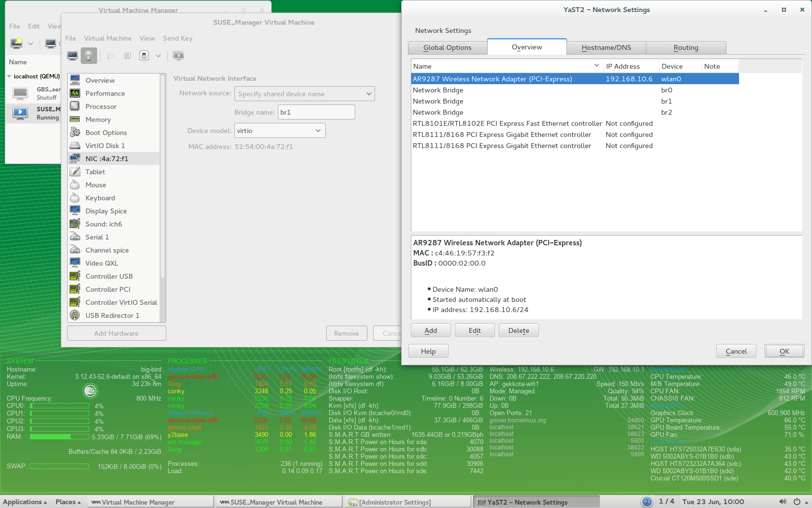Select Processor hardware entry
The height and width of the screenshot is (508, 812).
(x=114, y=106)
